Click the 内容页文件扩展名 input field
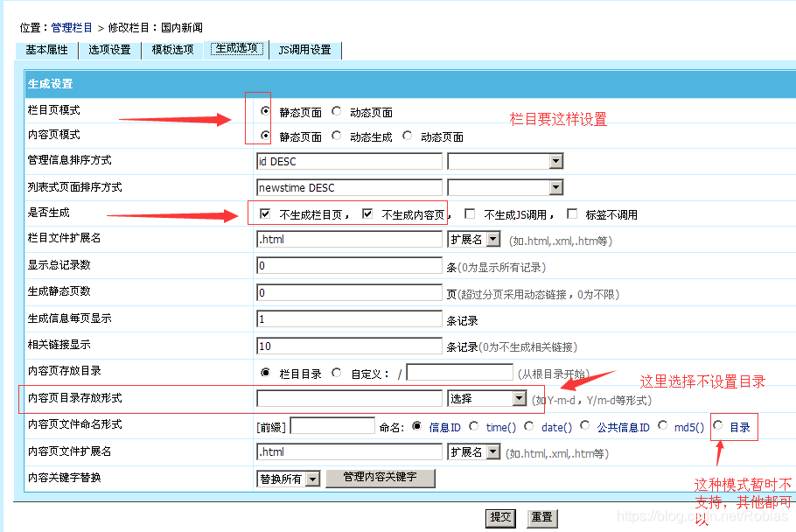The height and width of the screenshot is (532, 796). tap(349, 452)
